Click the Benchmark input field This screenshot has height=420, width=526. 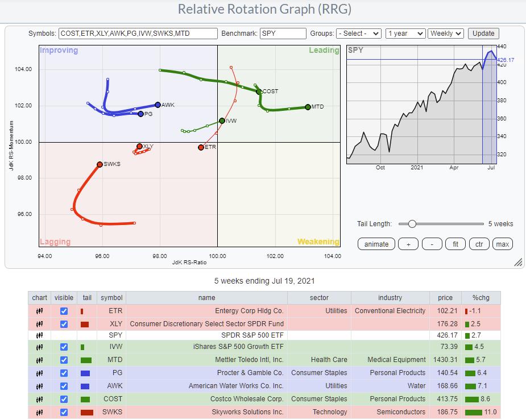click(282, 34)
